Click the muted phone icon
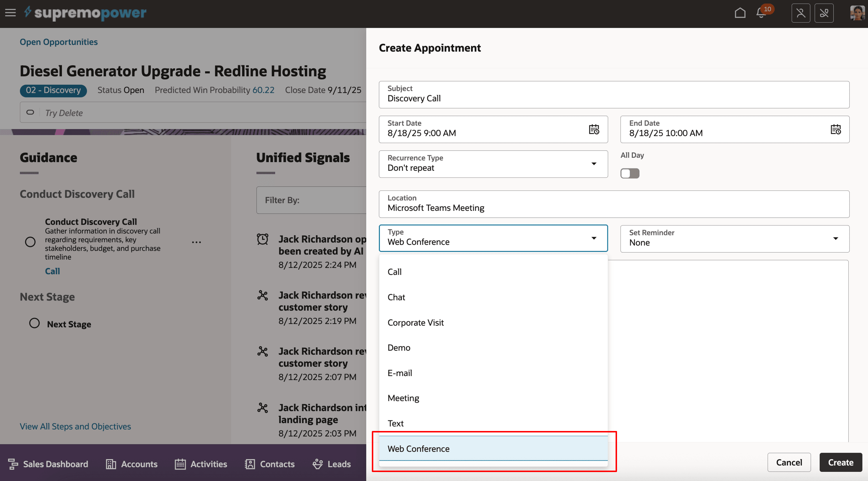Image resolution: width=868 pixels, height=481 pixels. pos(824,13)
